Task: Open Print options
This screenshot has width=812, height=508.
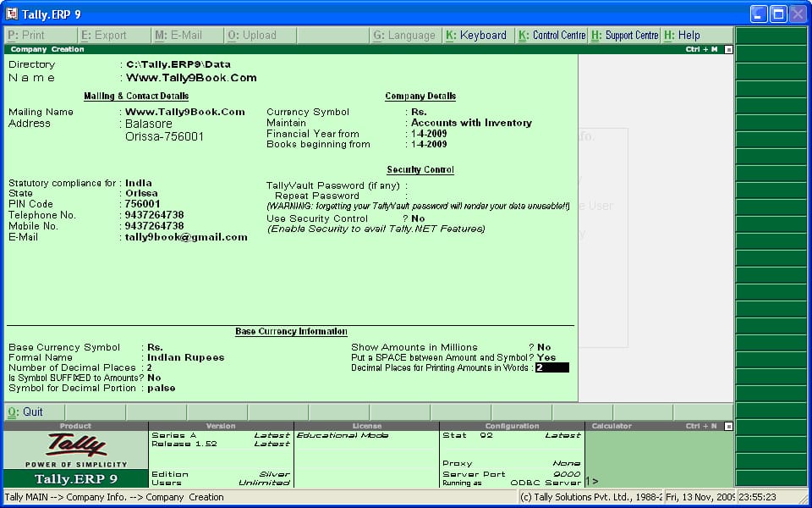Action: pyautogui.click(x=25, y=35)
